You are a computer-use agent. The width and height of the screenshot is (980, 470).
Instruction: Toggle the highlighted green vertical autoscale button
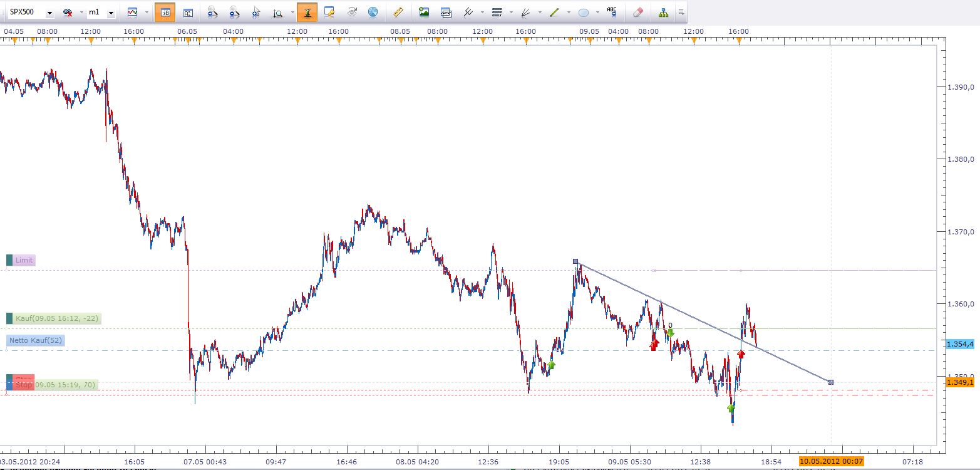point(307,12)
